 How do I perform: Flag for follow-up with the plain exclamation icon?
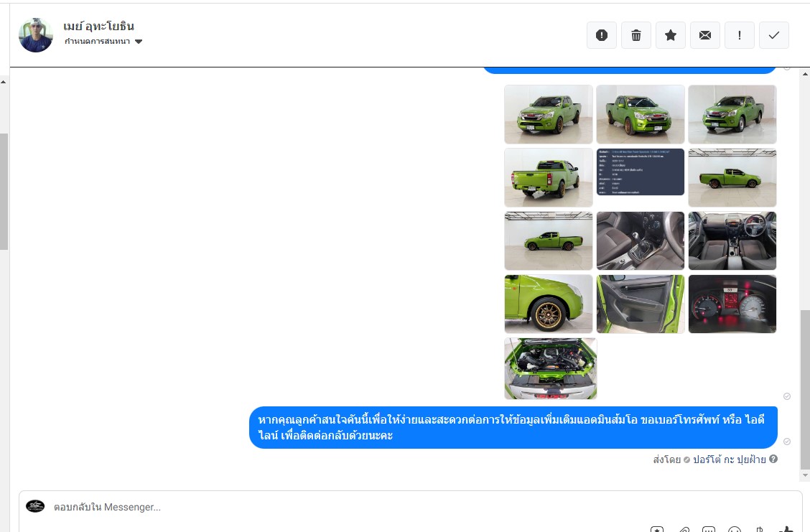point(739,35)
